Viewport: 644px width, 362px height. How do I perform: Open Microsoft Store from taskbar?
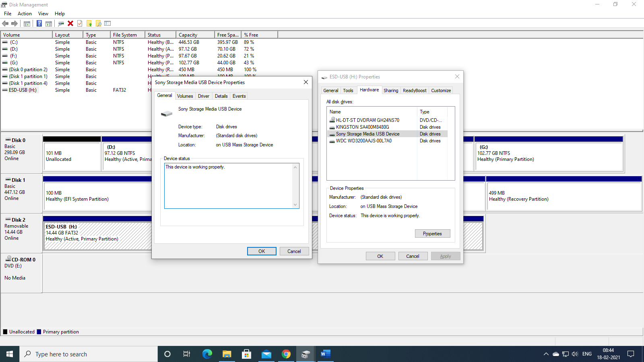coord(246,354)
